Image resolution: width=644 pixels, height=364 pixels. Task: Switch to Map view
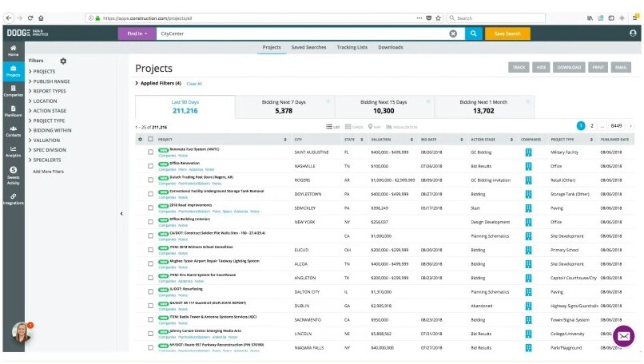pos(374,127)
